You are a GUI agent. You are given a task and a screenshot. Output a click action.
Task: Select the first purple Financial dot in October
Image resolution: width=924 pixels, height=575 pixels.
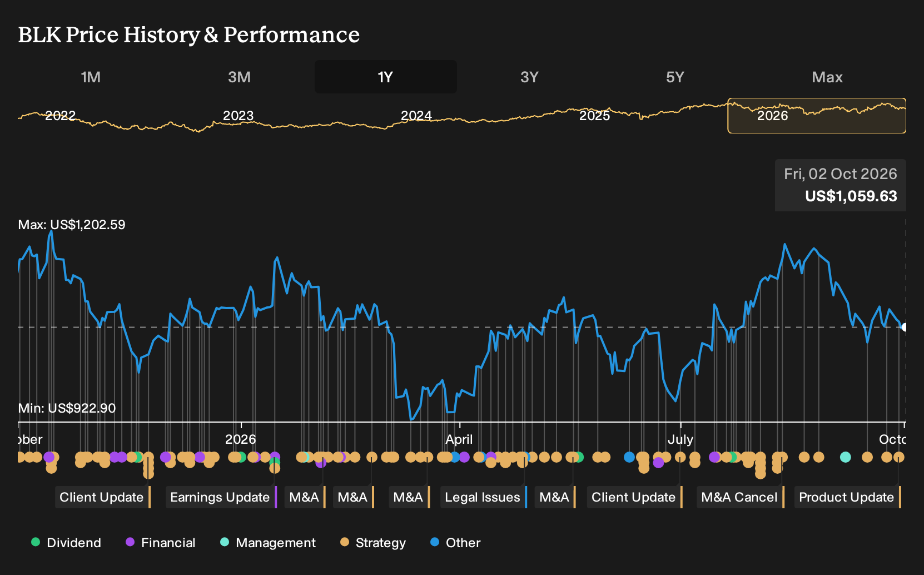(49, 457)
